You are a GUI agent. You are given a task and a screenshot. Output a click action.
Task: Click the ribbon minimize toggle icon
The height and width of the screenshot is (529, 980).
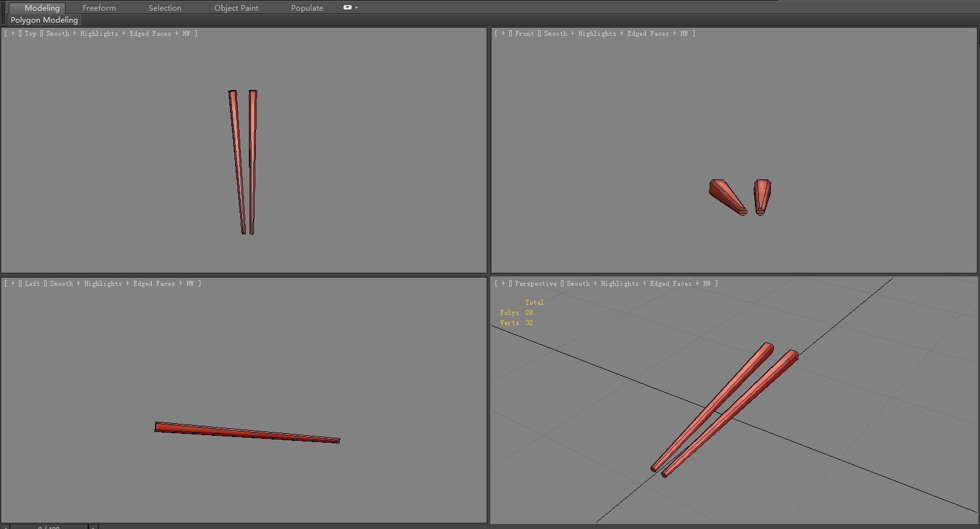(347, 8)
